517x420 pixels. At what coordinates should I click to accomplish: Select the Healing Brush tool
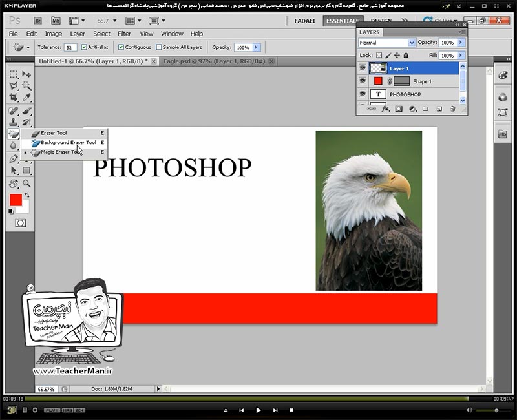click(14, 110)
